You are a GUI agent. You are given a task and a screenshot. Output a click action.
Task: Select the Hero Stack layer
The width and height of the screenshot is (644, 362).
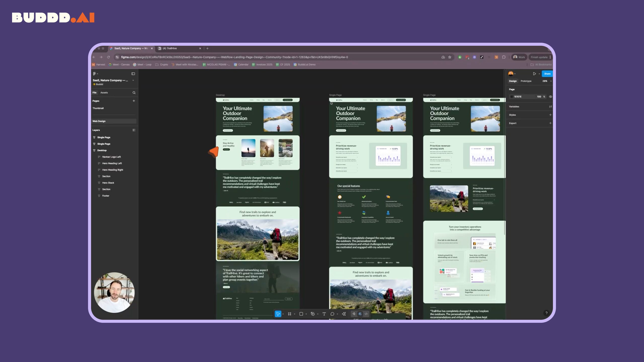pos(108,183)
